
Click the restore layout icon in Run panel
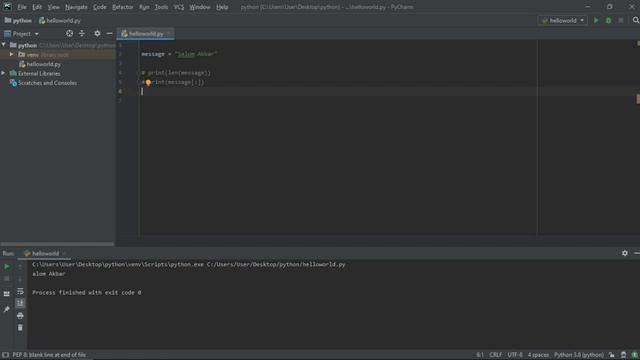(7, 294)
